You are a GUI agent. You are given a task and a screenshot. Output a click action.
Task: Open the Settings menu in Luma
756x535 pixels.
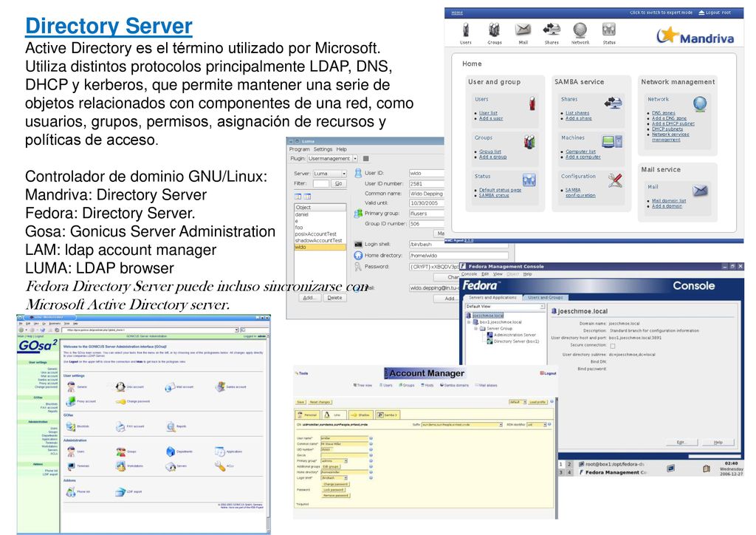click(323, 149)
